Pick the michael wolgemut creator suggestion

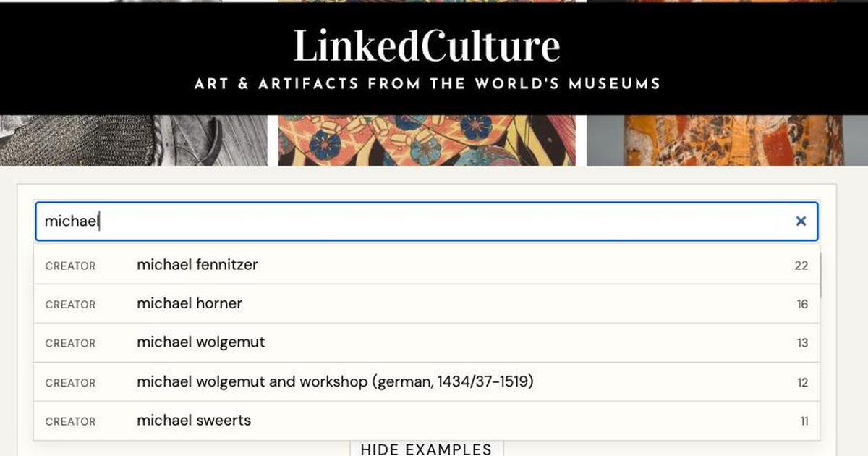coord(427,343)
